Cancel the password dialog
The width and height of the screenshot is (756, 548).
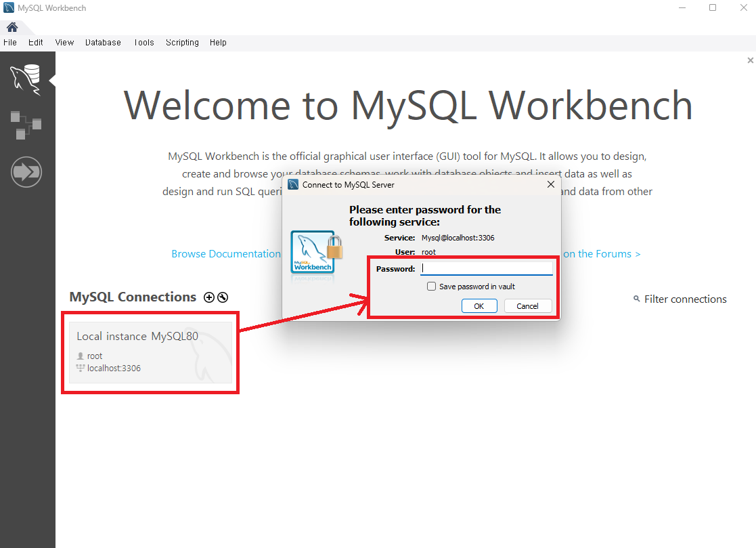click(528, 306)
